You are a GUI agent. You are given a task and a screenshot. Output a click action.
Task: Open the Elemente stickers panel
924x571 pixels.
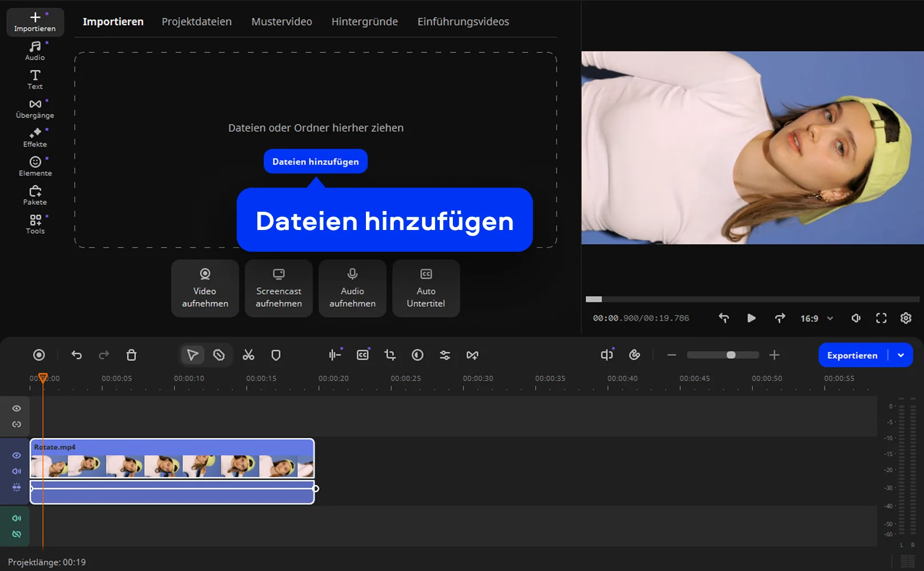click(x=35, y=166)
